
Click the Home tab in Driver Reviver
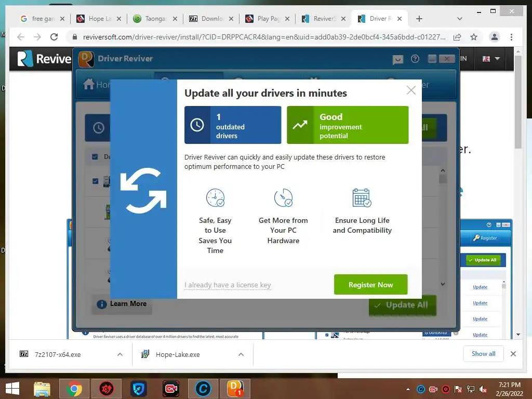tap(97, 84)
